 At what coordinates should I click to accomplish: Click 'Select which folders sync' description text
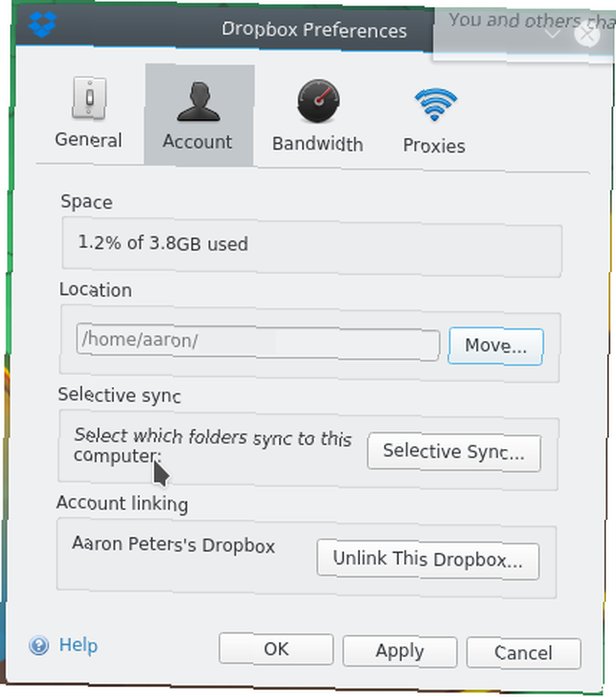coord(213,446)
